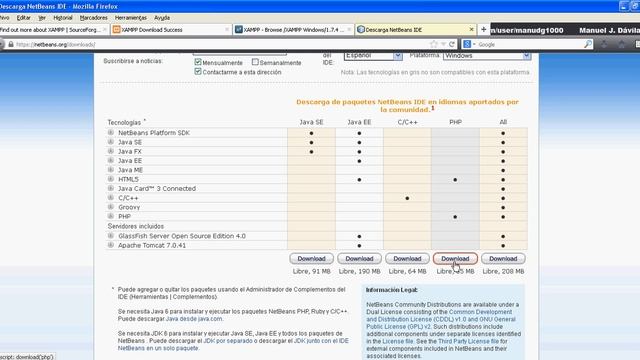Download the PHP bundle

[455, 259]
